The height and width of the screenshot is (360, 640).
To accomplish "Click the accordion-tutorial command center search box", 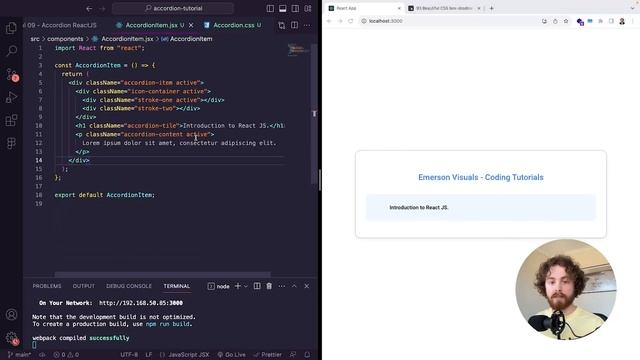I will click(173, 8).
